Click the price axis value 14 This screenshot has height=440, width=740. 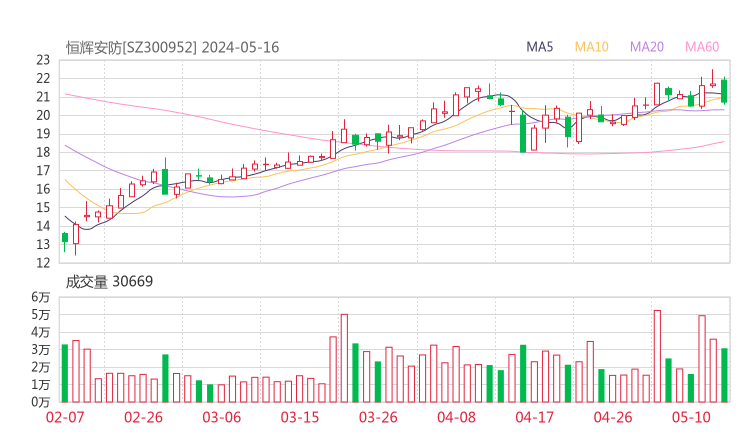(43, 226)
